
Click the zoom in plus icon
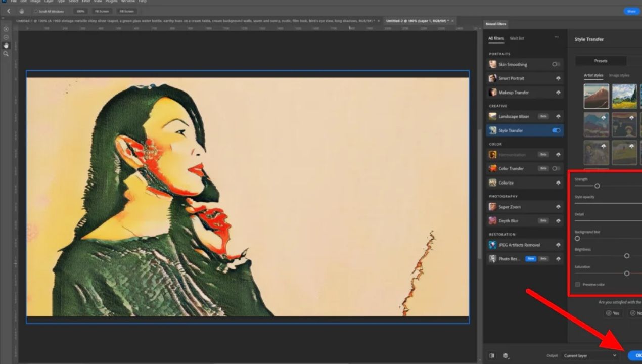[6, 29]
